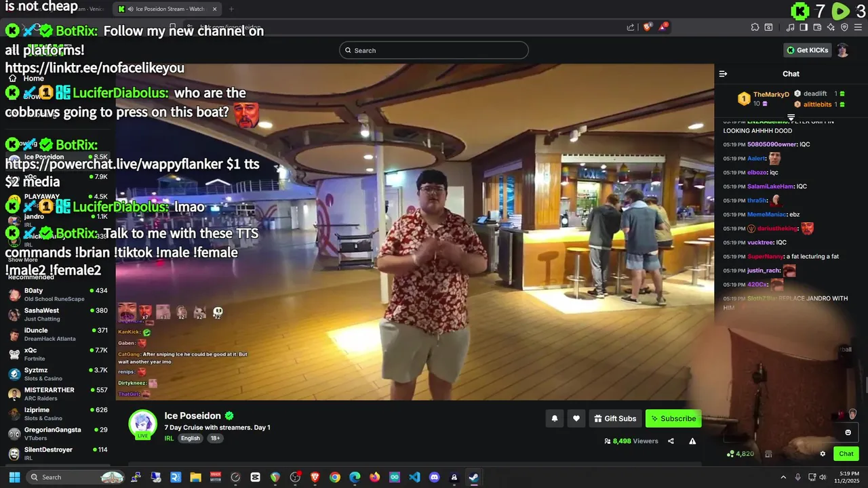Open File Explorer from the taskbar
This screenshot has height=488, width=868.
195,477
